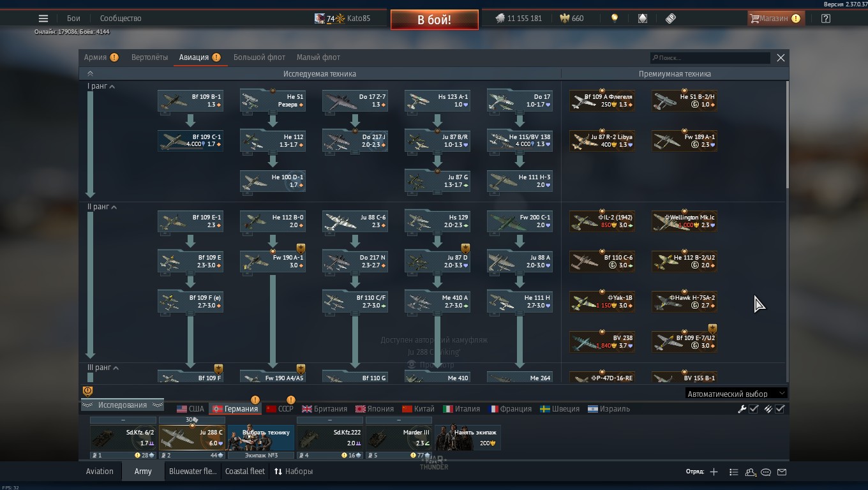Click the gold badge above Bf 109 E-7/U2
The image size is (868, 490).
712,329
